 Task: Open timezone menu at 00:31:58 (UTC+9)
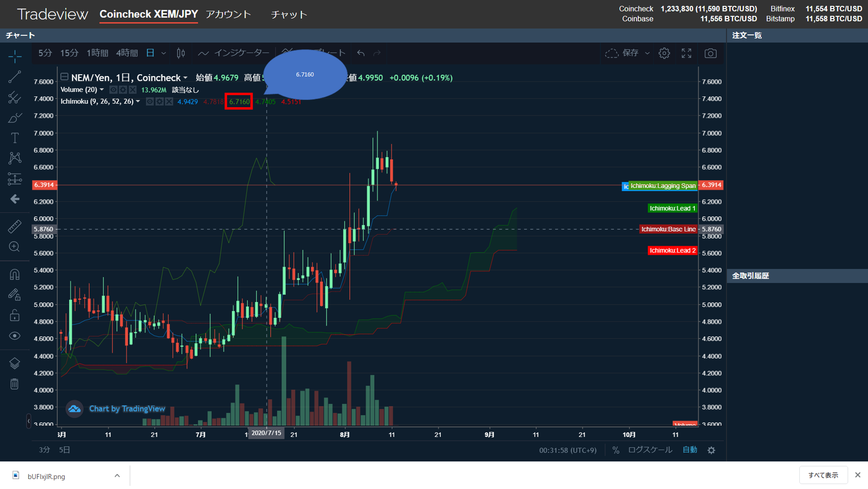tap(568, 451)
